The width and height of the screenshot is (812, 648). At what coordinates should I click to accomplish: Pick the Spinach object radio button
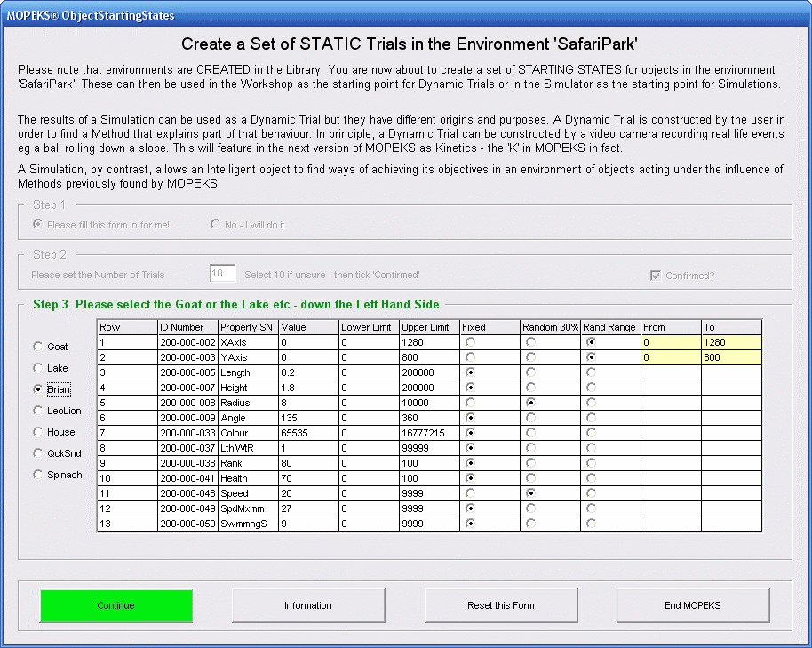pos(38,475)
